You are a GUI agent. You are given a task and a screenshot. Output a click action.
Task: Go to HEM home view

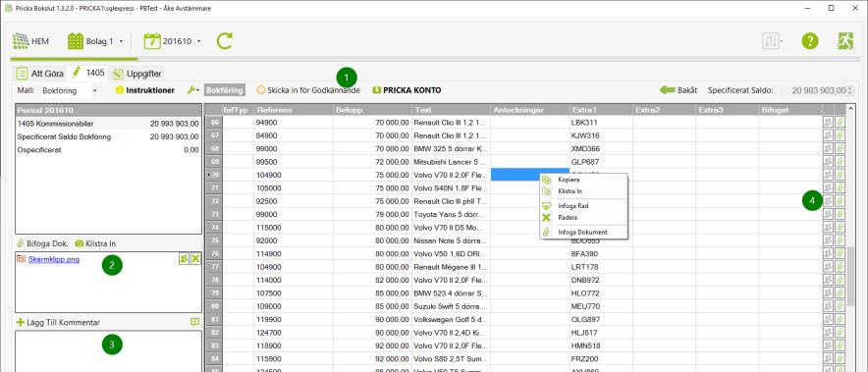(x=30, y=41)
